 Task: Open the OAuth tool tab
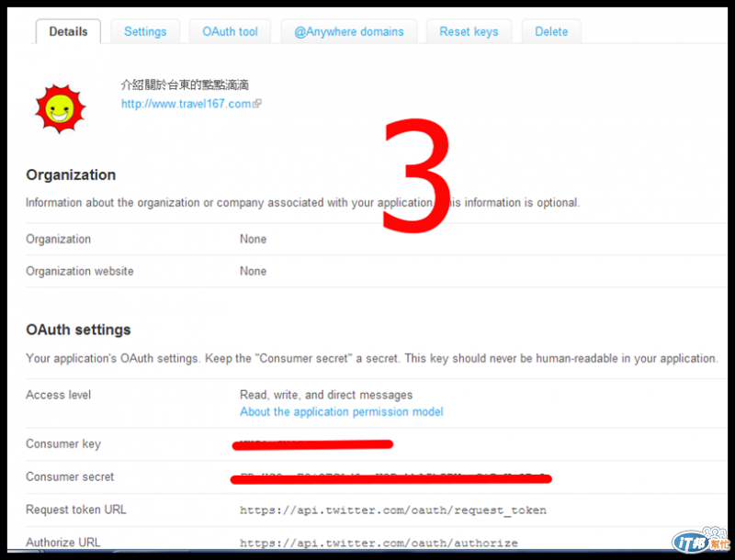[x=230, y=31]
